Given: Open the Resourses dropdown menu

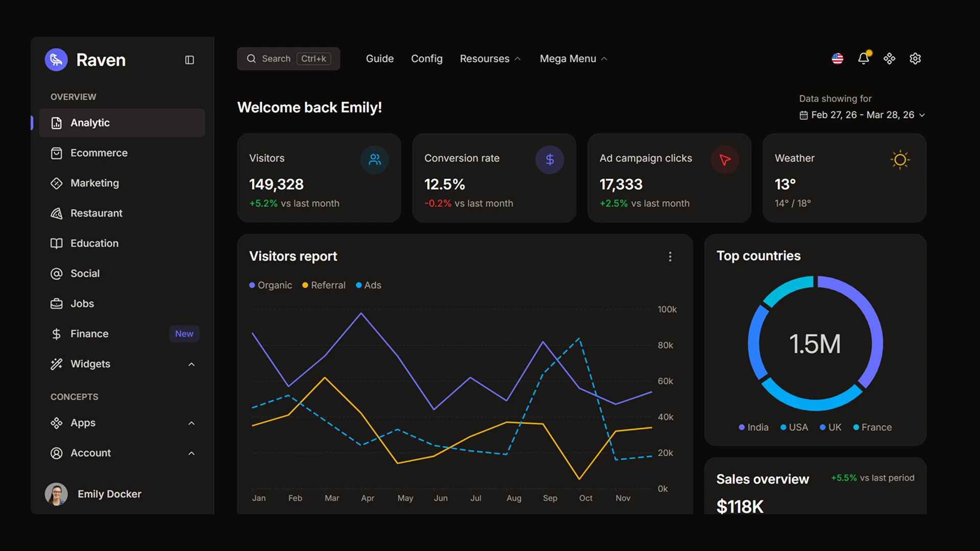Looking at the screenshot, I should coord(490,59).
